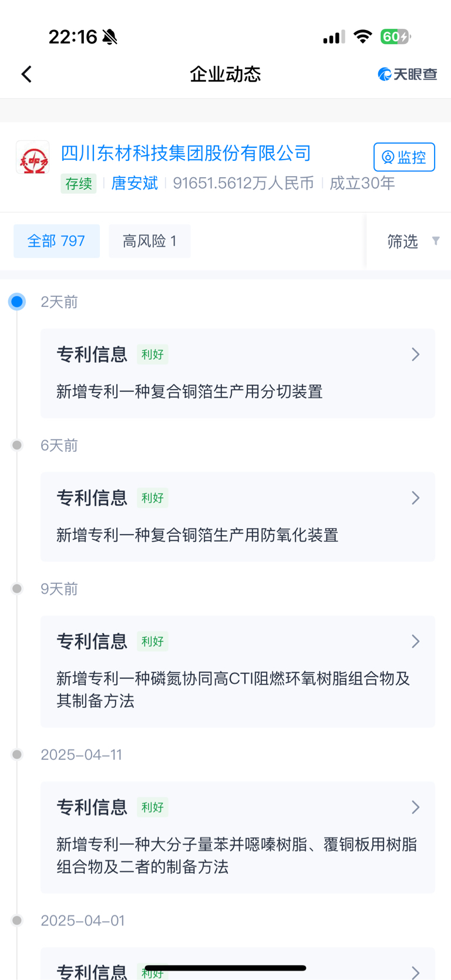Open the 筛选 filter dropdown

pyautogui.click(x=412, y=241)
